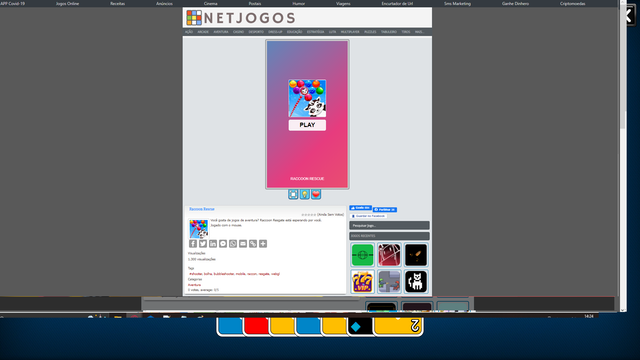Click the black card with blue diamond

[x=360, y=327]
